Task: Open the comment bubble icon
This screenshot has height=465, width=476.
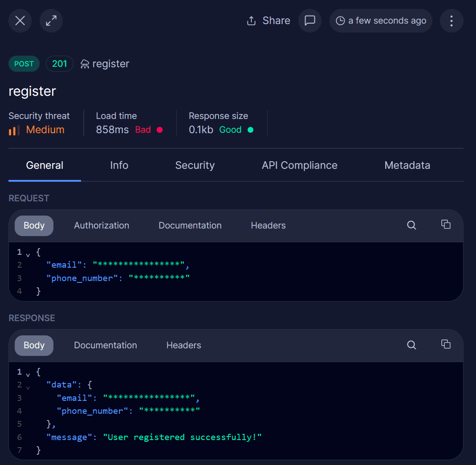Action: coord(309,20)
